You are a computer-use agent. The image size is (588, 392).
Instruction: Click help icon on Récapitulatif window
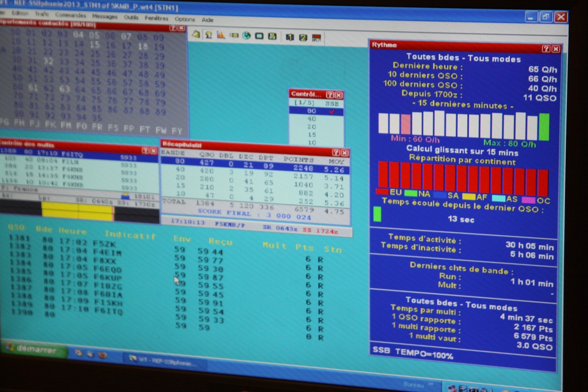(x=335, y=153)
